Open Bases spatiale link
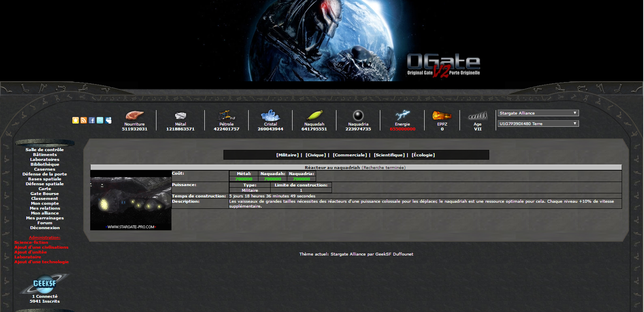Image resolution: width=644 pixels, height=312 pixels. click(x=45, y=179)
